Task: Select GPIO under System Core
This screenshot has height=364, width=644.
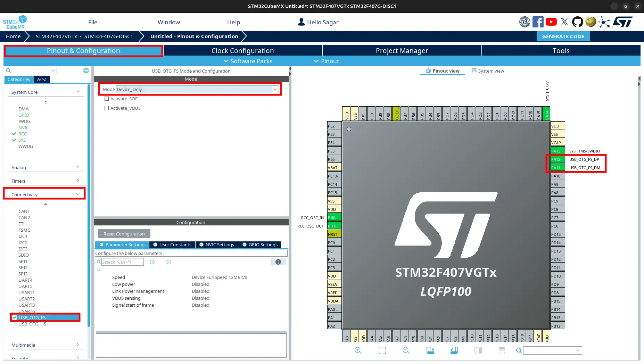Action: [24, 115]
